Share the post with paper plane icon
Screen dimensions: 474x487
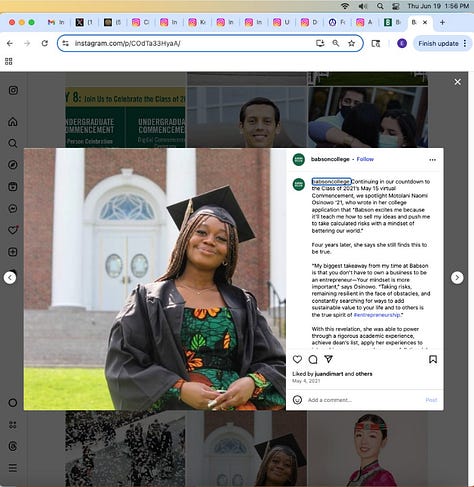pyautogui.click(x=328, y=359)
